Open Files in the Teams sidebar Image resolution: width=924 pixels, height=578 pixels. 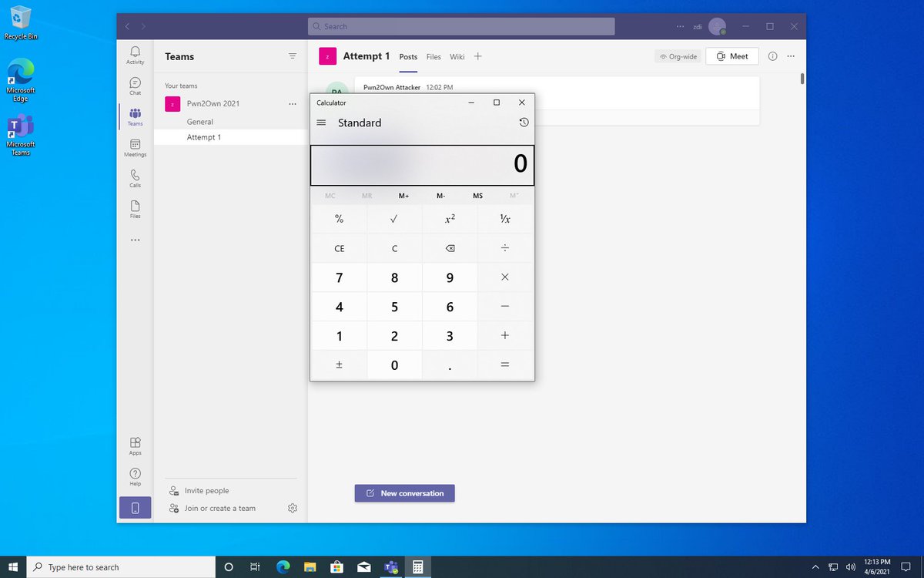tap(135, 209)
